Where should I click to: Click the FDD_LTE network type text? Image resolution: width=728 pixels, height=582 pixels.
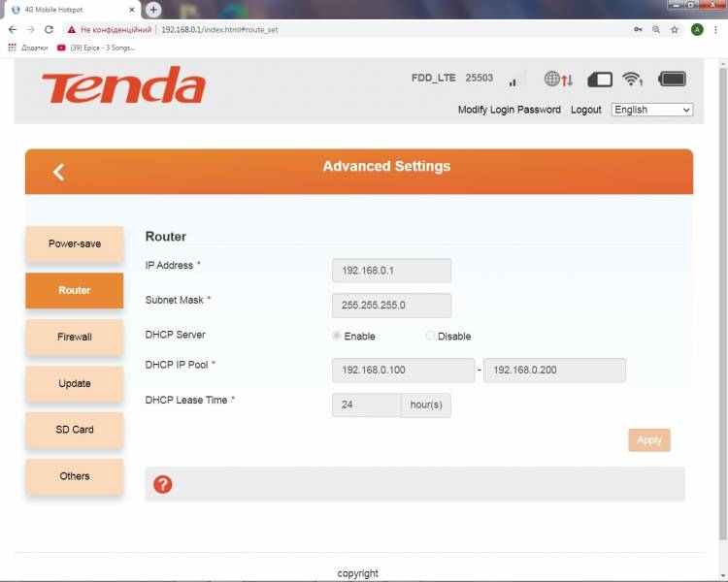coord(433,78)
